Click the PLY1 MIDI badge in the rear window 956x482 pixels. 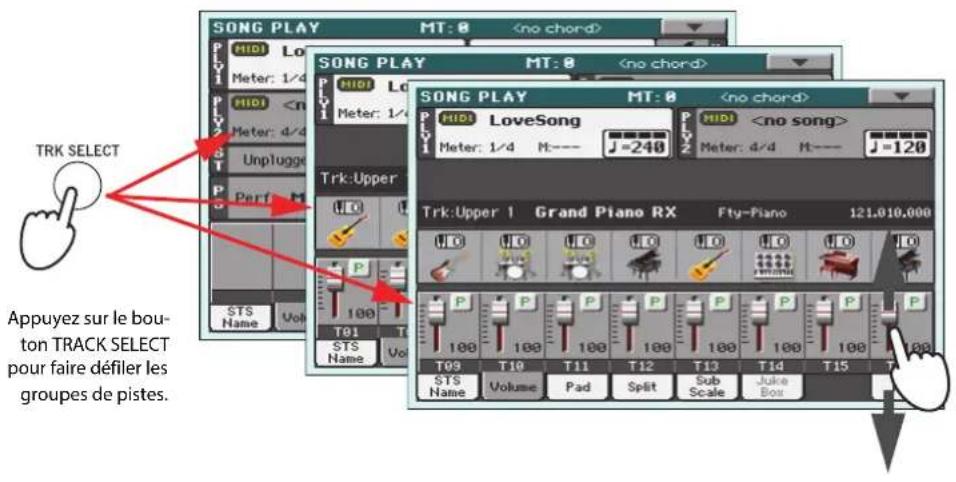[251, 49]
